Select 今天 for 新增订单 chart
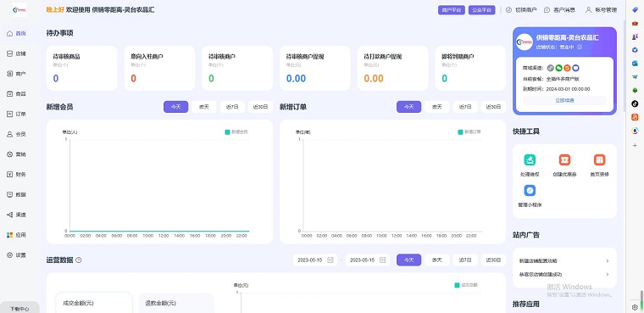This screenshot has height=313, width=644. [408, 107]
